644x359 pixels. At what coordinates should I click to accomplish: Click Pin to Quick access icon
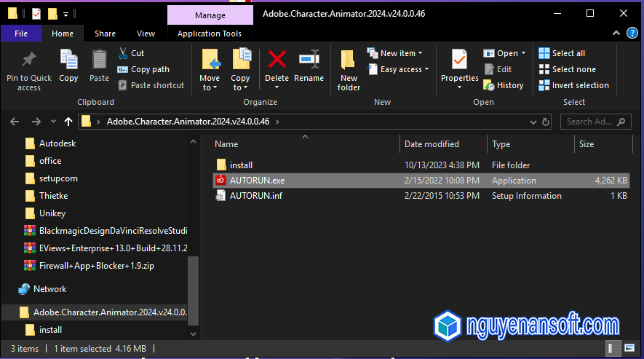(29, 60)
